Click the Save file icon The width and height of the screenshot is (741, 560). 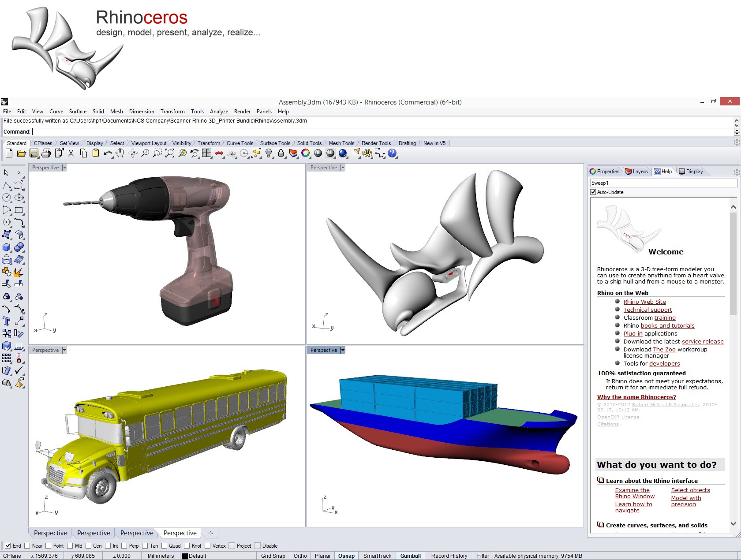point(34,153)
